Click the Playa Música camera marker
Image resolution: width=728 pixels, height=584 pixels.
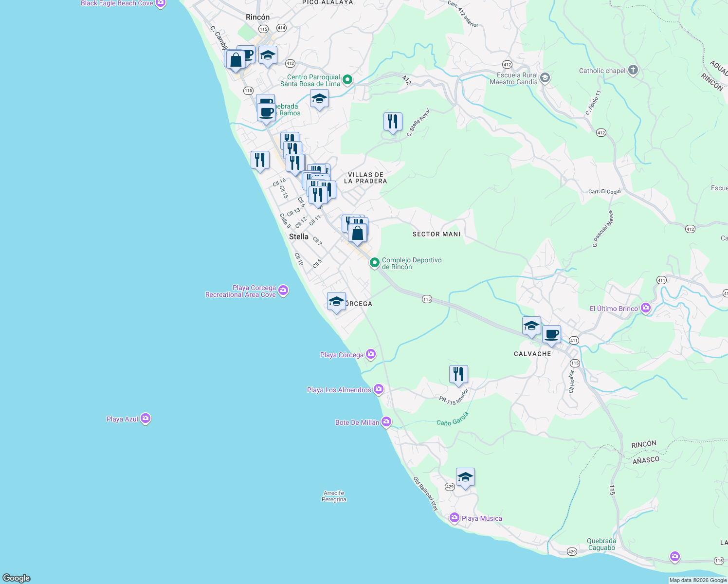tap(455, 518)
